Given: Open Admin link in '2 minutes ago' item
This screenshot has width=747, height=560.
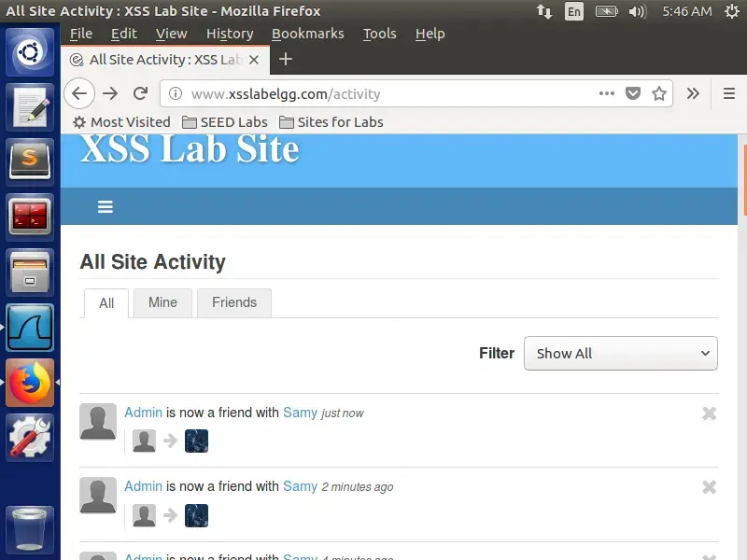Looking at the screenshot, I should pos(144,486).
